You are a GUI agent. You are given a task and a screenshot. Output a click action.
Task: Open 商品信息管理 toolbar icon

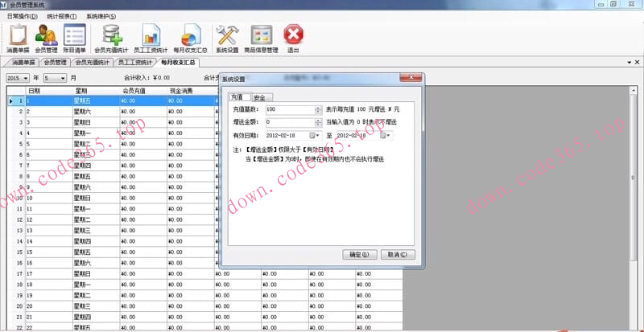click(x=261, y=39)
